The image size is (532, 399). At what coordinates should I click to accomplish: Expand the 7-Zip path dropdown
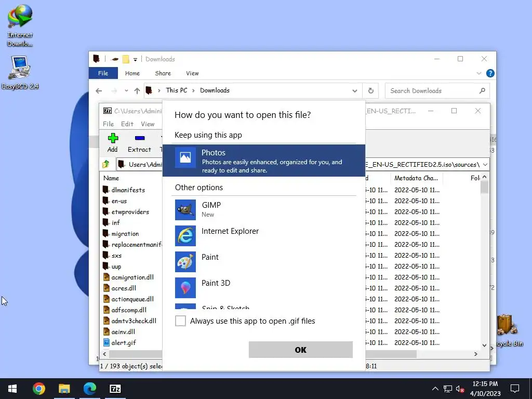coord(485,165)
